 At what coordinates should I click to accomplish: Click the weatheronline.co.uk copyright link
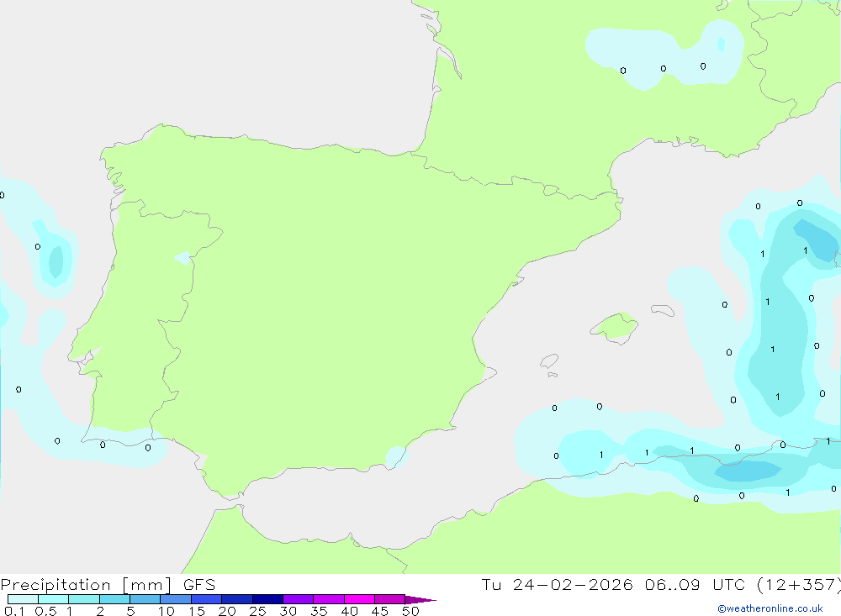(x=770, y=608)
